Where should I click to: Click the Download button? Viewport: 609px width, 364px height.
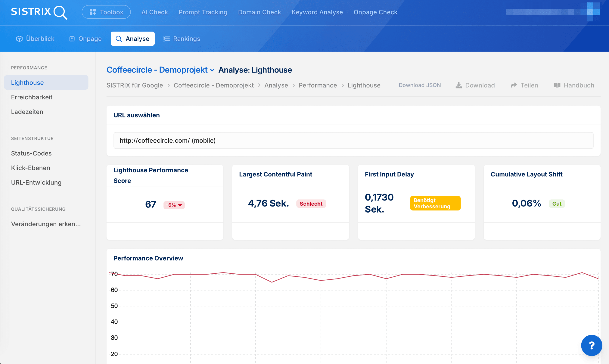click(x=475, y=85)
